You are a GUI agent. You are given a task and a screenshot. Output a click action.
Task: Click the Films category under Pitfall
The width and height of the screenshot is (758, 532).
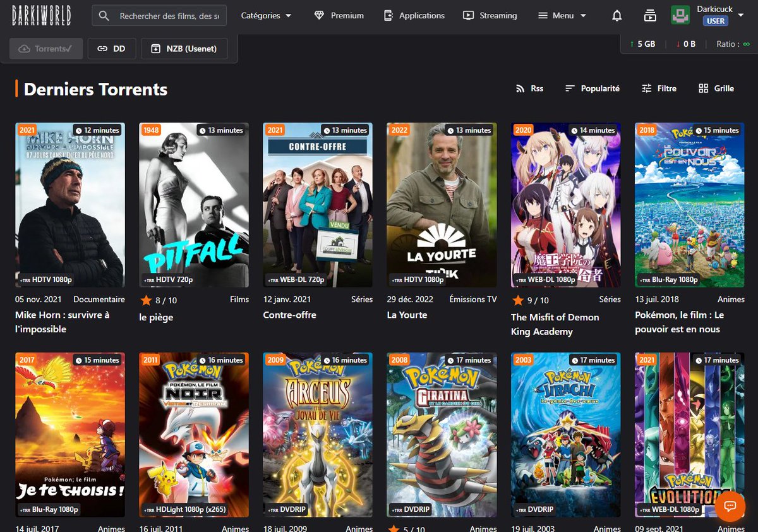239,299
